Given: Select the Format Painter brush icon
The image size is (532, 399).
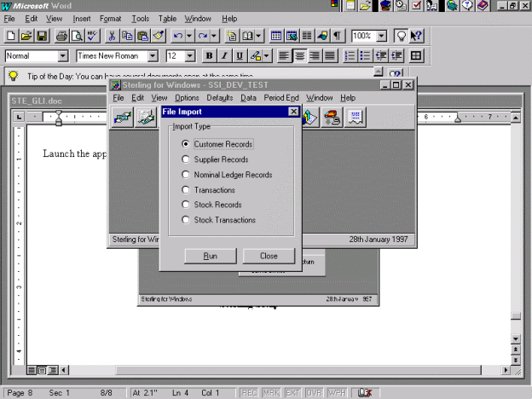Looking at the screenshot, I should coord(158,36).
